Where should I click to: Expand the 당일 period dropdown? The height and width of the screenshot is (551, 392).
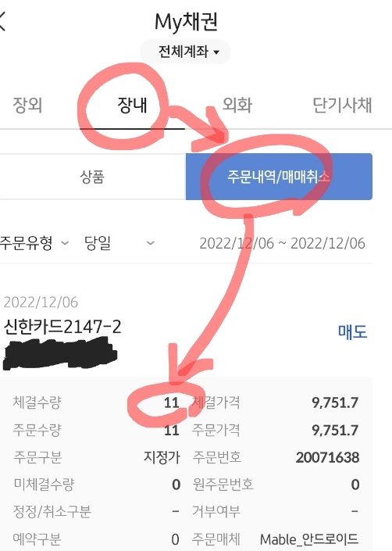tap(119, 243)
